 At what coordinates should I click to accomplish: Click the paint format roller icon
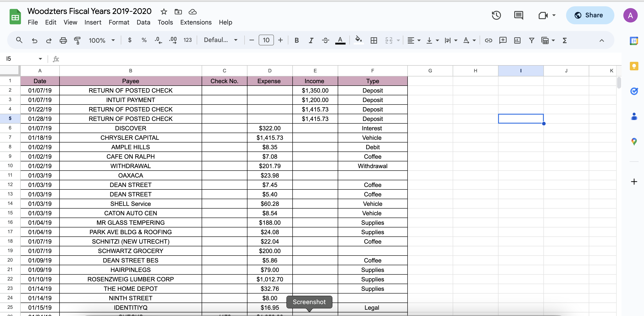coord(77,40)
